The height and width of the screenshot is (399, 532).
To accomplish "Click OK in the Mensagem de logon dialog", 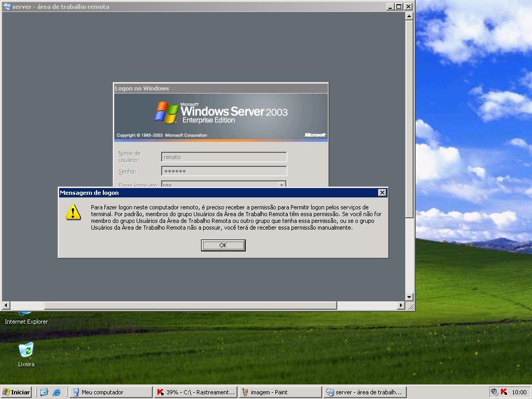I will [223, 245].
